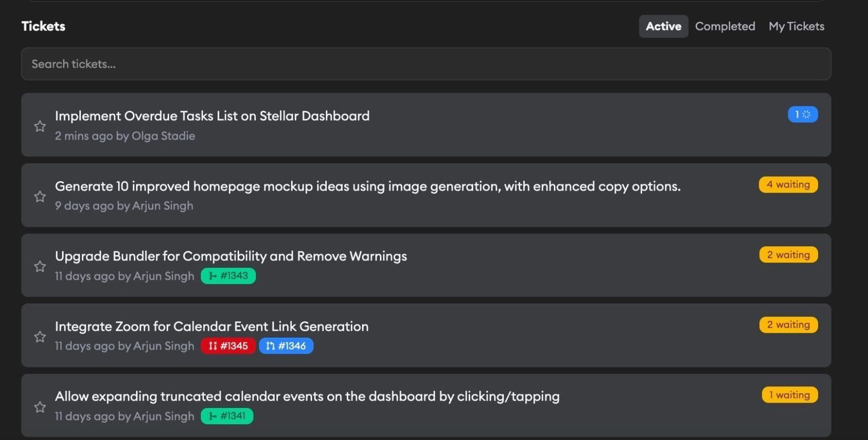Click the text 2 mins ago by Olga Stadie
This screenshot has height=440, width=868.
[125, 136]
